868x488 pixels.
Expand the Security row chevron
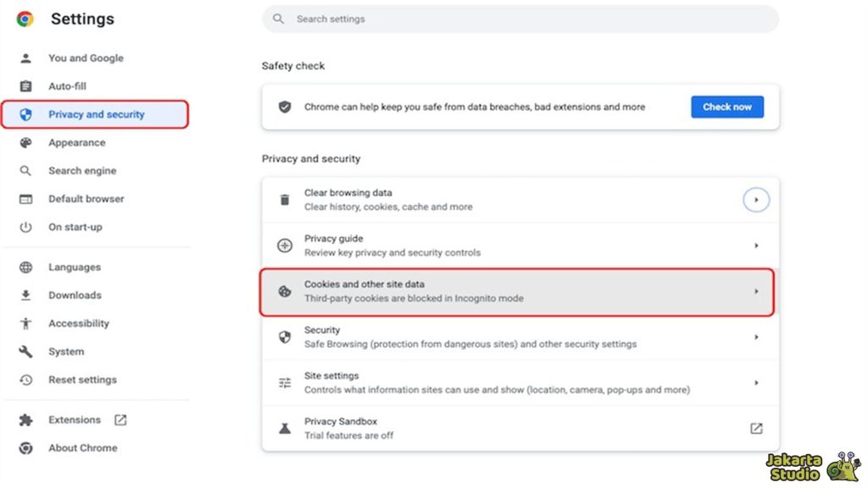click(756, 337)
